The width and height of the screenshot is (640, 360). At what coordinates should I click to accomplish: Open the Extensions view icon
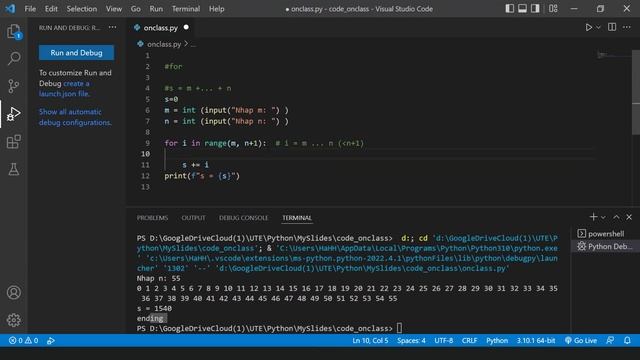pyautogui.click(x=14, y=142)
